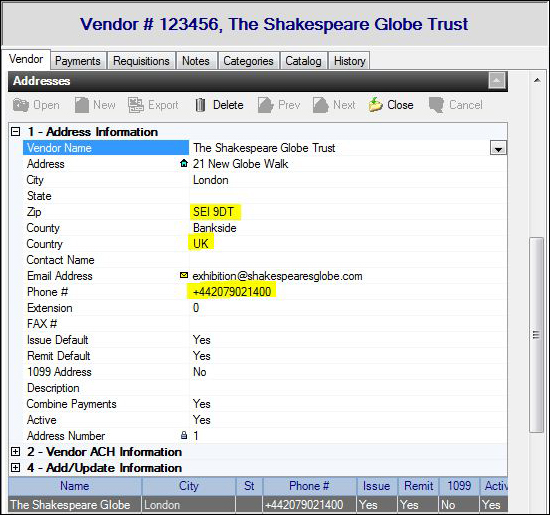Sort grid by St column header
Screen dimensions: 550x515
pyautogui.click(x=249, y=486)
